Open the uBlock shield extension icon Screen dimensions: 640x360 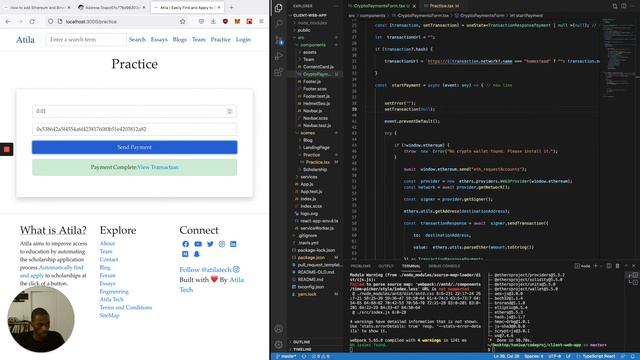[225, 21]
